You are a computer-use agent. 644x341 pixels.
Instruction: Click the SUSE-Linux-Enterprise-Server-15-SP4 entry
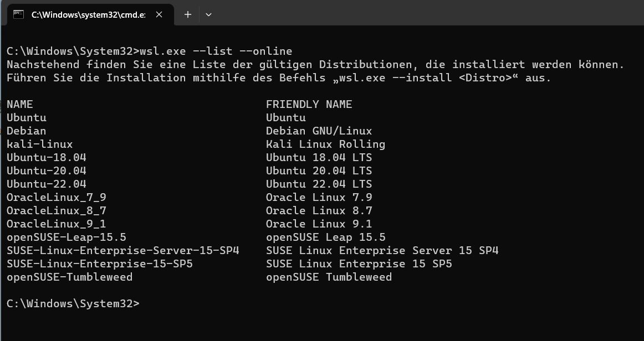(x=123, y=250)
